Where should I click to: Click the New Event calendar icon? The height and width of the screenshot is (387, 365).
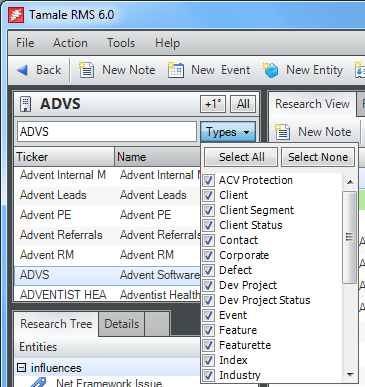point(176,70)
